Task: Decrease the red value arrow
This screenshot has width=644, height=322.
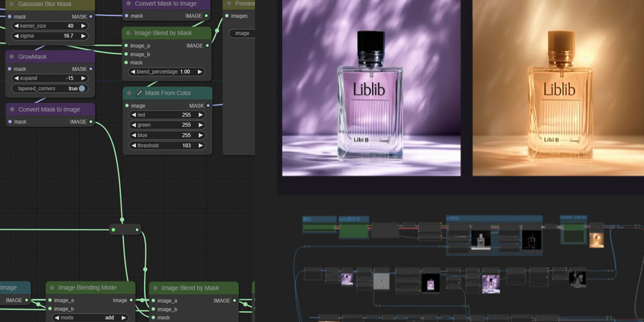Action: (134, 115)
